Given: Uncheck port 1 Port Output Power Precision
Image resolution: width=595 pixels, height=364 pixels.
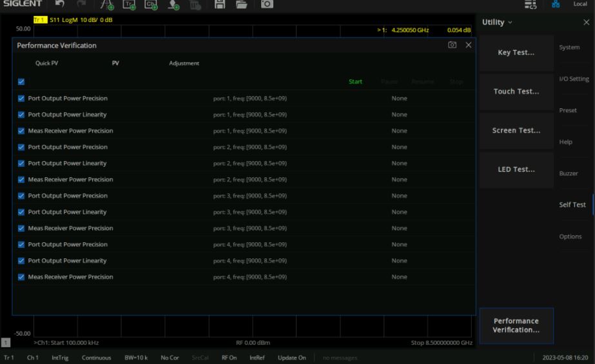Looking at the screenshot, I should tap(21, 99).
